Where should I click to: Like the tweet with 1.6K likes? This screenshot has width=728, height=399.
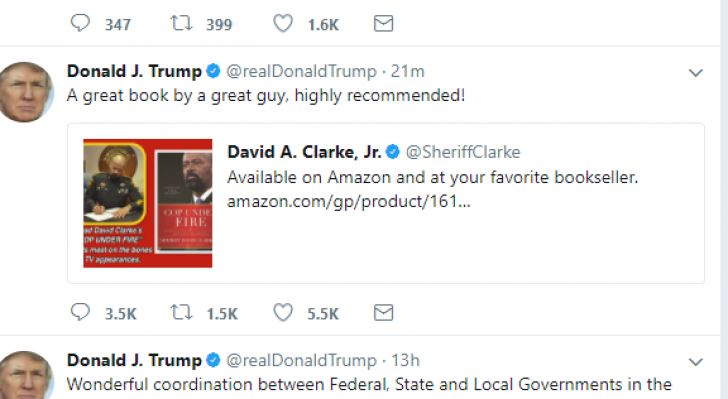click(283, 23)
